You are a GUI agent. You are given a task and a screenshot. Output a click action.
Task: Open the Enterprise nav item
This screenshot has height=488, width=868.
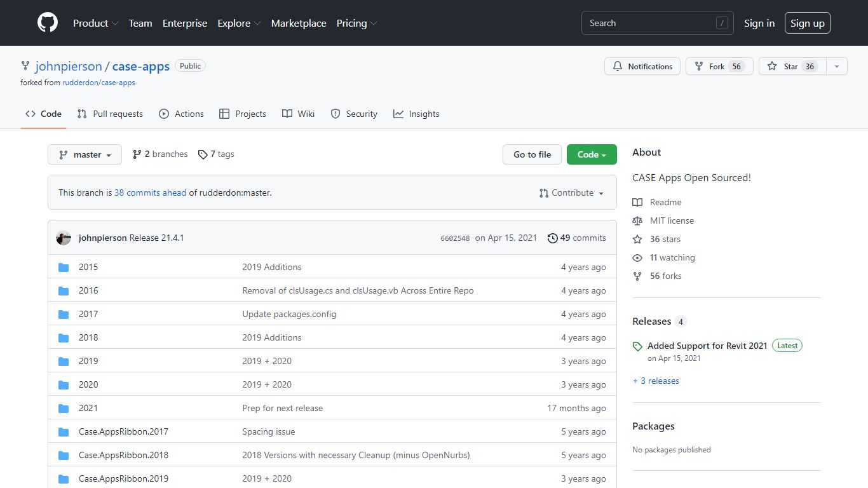pyautogui.click(x=185, y=23)
